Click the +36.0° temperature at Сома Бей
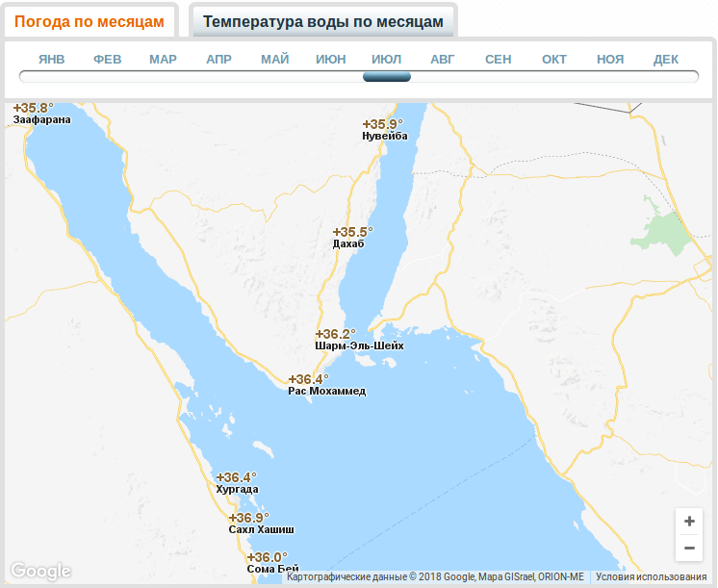The image size is (718, 588). tap(267, 557)
